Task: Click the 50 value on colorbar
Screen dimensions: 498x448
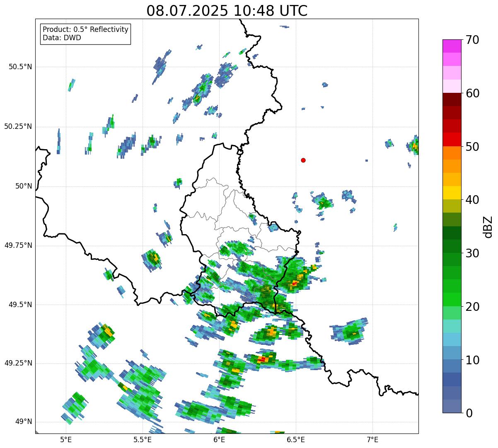Action: tap(472, 147)
